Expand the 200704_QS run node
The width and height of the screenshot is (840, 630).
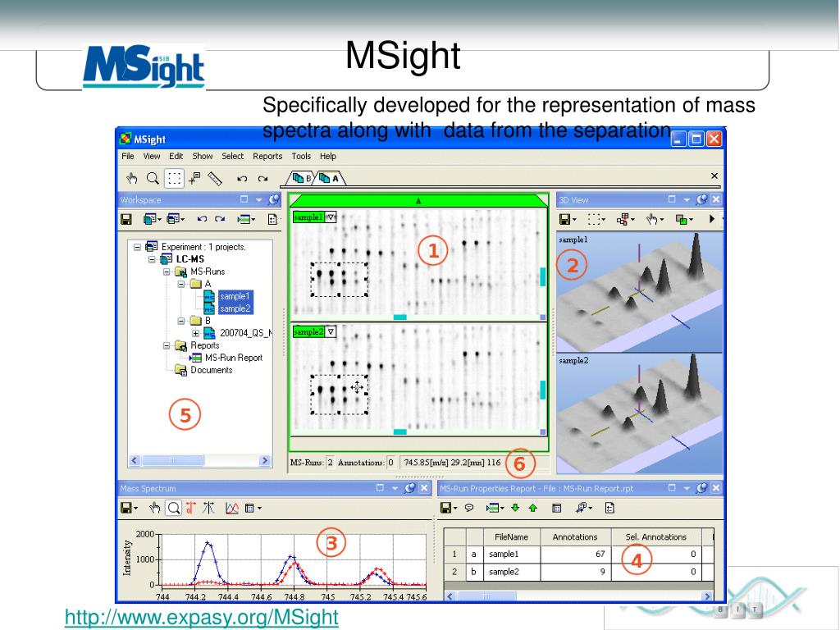[x=195, y=333]
